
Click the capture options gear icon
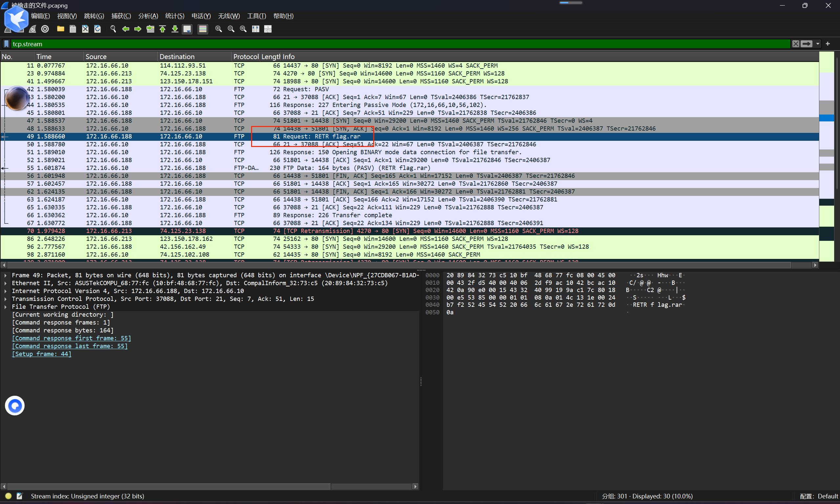[x=45, y=29]
